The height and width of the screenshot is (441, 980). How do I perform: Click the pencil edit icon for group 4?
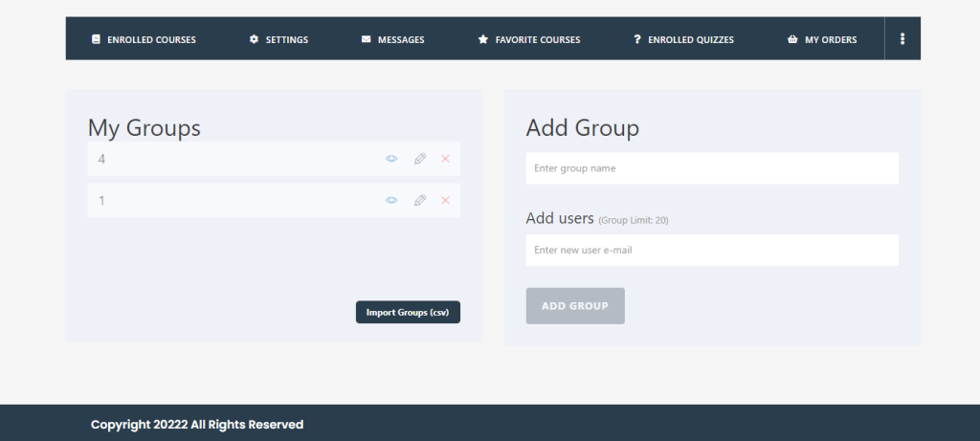coord(419,159)
